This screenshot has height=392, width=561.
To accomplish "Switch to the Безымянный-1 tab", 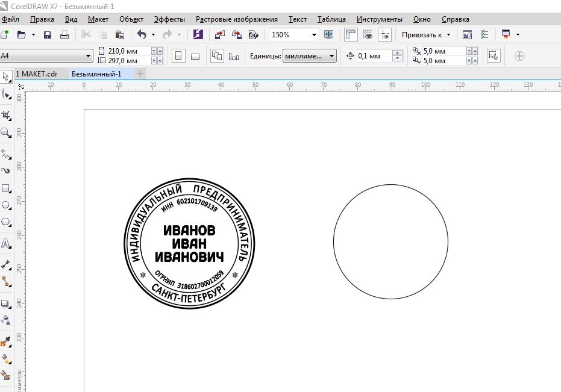I will (96, 74).
